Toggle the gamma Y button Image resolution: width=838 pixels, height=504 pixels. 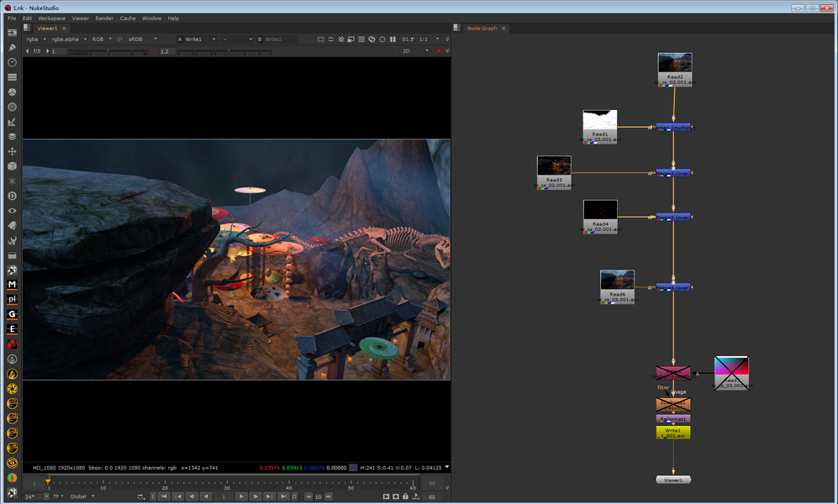(x=154, y=51)
